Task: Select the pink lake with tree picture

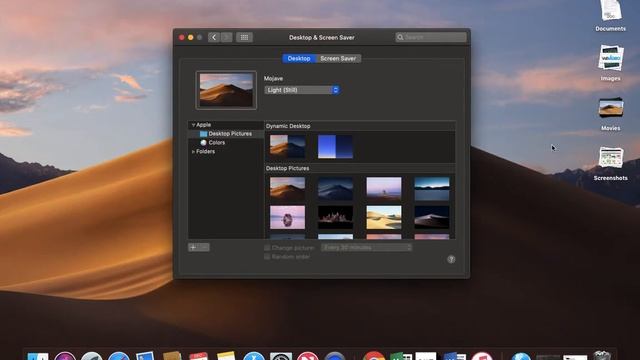Action: [384, 189]
